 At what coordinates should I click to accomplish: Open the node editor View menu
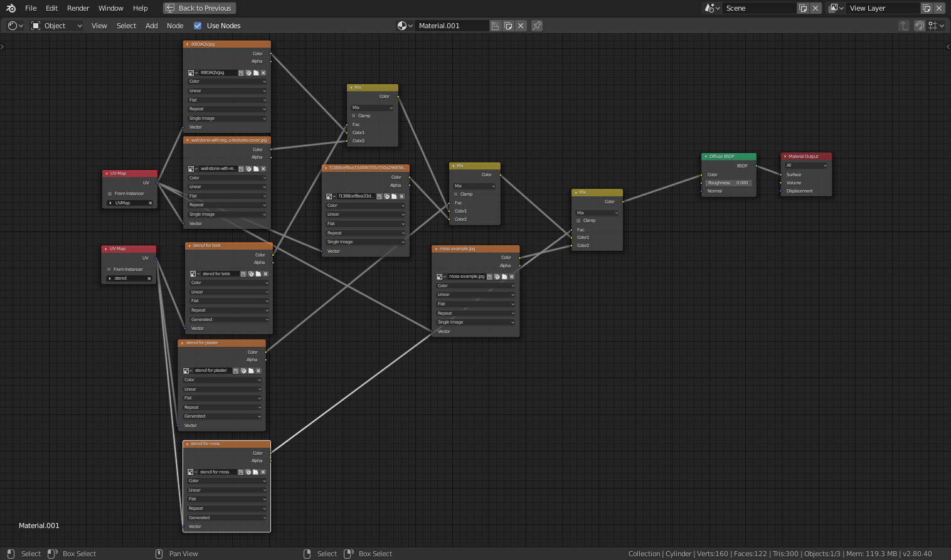coord(99,26)
